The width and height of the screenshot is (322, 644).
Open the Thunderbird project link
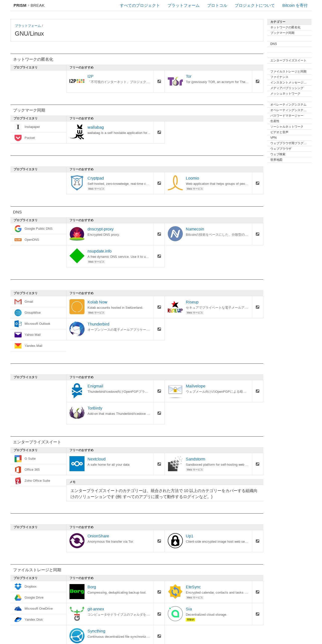point(98,324)
